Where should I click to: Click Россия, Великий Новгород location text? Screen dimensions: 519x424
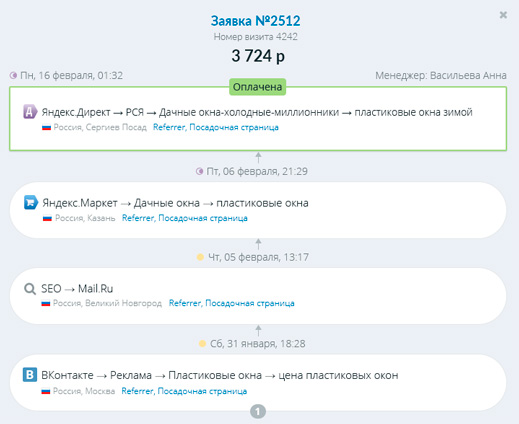(x=107, y=303)
